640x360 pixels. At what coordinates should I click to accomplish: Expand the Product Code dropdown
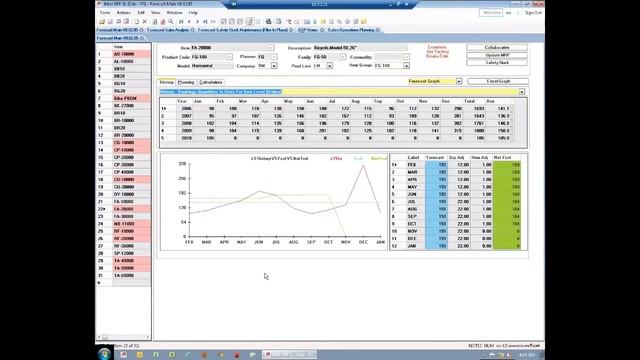tap(229, 57)
